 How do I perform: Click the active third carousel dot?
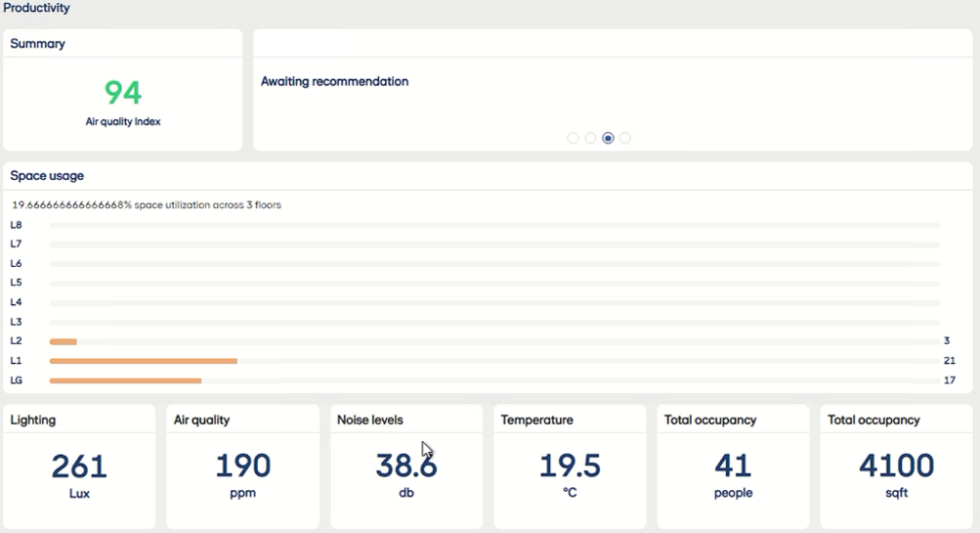click(x=608, y=138)
